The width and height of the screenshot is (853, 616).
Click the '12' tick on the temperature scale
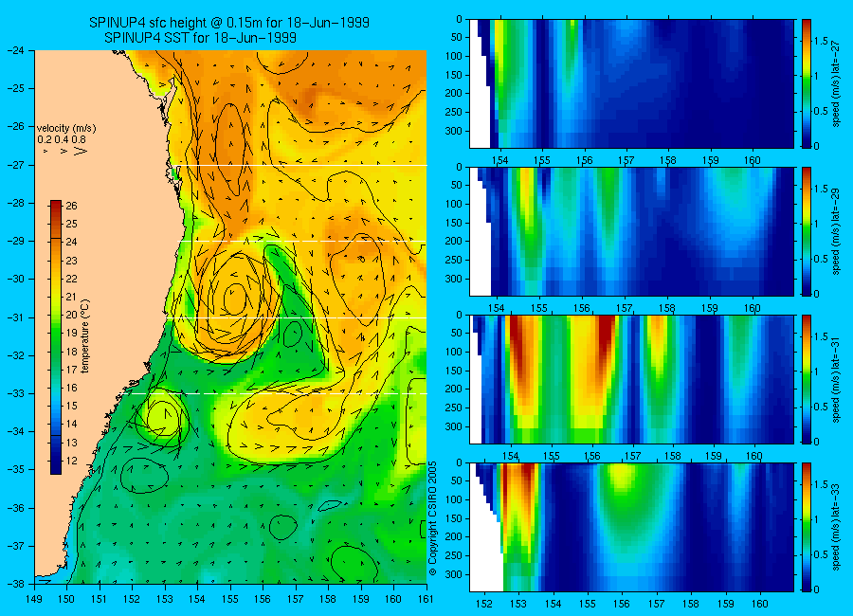click(72, 461)
